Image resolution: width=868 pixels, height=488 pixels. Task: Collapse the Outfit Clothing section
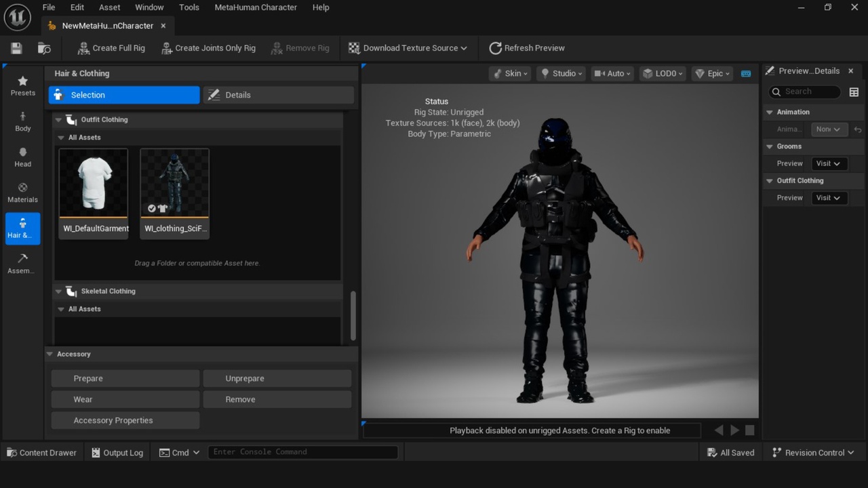click(x=58, y=120)
